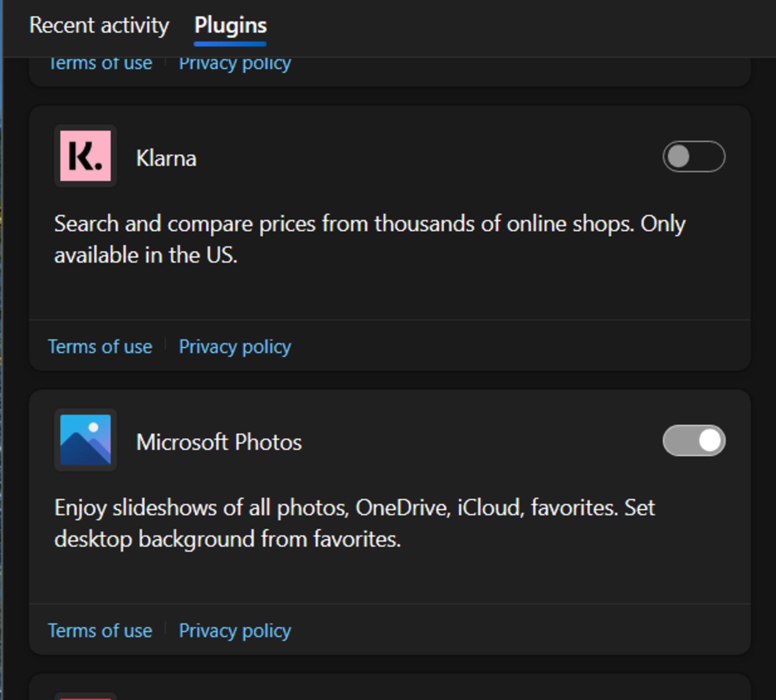Open Microsoft Photos Terms of use link
This screenshot has height=700, width=776.
point(100,631)
